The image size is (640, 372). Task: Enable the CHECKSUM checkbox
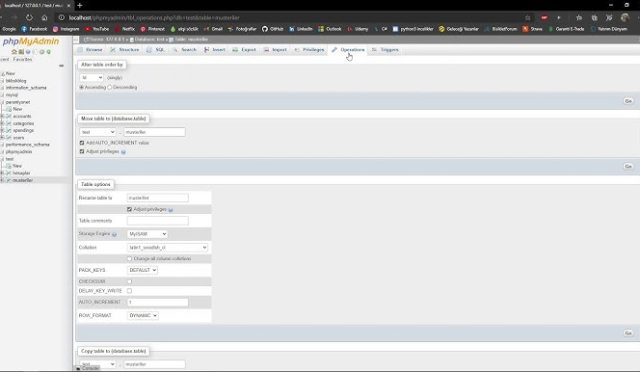[129, 282]
